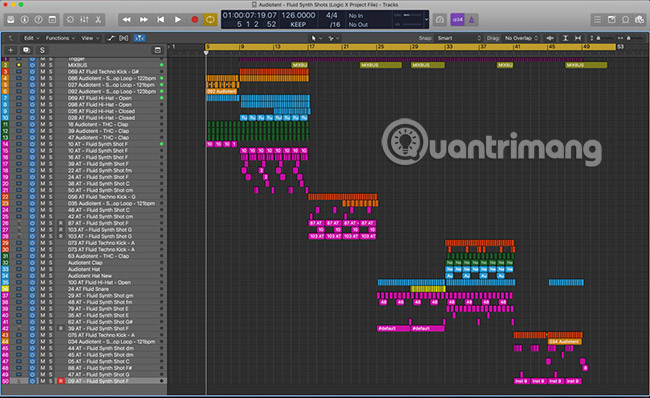Viewport: 650px width, 398px height.
Task: Select the orange 034 Audiotent region
Action: point(564,342)
